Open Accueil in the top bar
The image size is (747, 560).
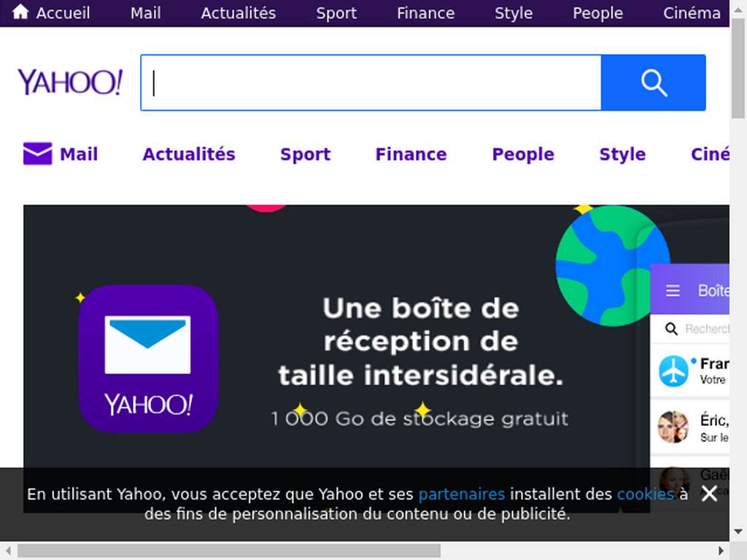pyautogui.click(x=51, y=13)
